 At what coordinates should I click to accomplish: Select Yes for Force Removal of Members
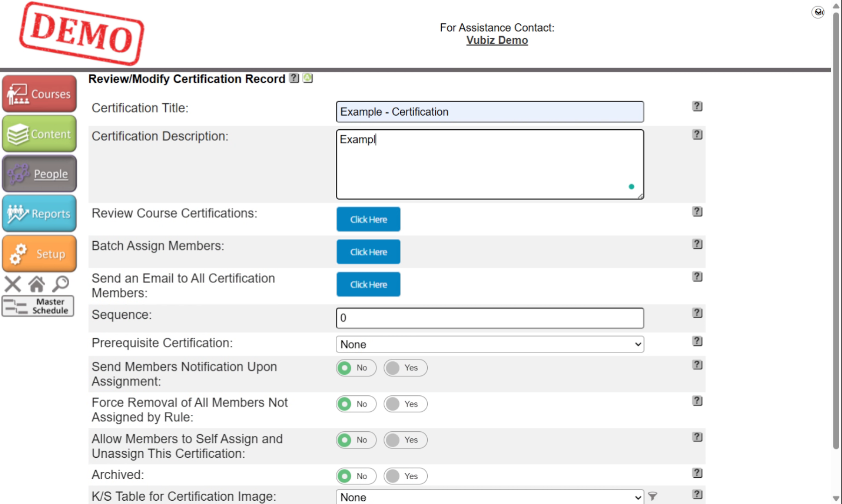pyautogui.click(x=405, y=404)
